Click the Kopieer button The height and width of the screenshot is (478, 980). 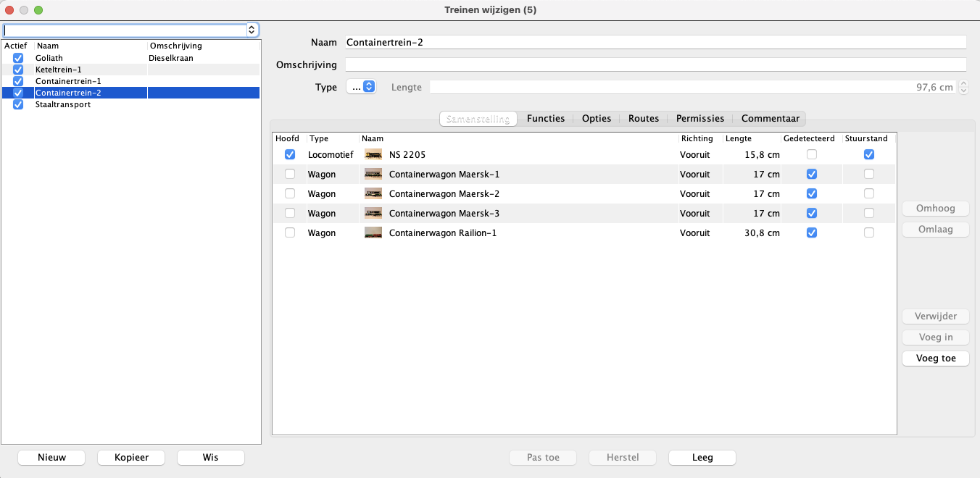coord(131,458)
